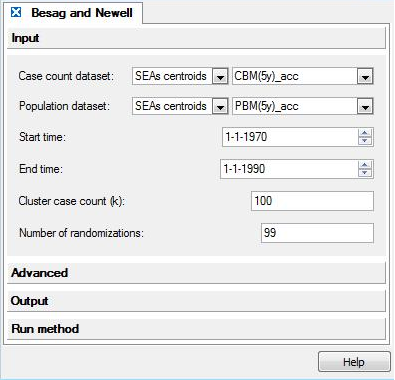The image size is (395, 380).
Task: Click the End time label
Action: pyautogui.click(x=41, y=169)
